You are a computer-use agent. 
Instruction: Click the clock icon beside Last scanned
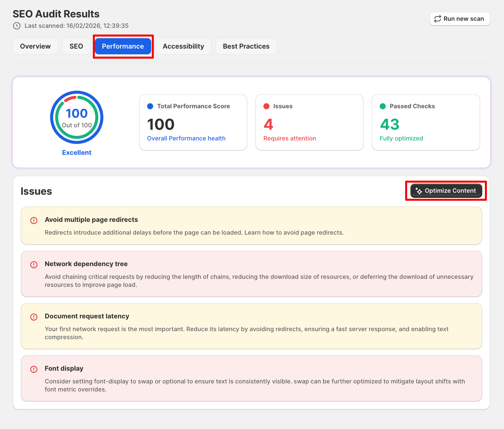tap(16, 26)
